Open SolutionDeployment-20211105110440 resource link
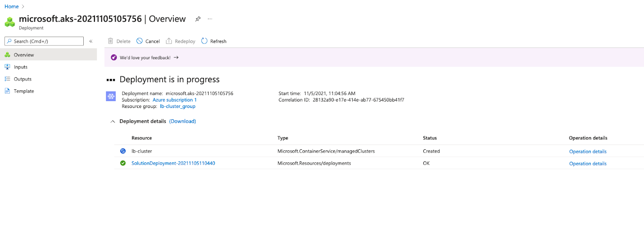Screen dimensions: 644x234 [173, 163]
